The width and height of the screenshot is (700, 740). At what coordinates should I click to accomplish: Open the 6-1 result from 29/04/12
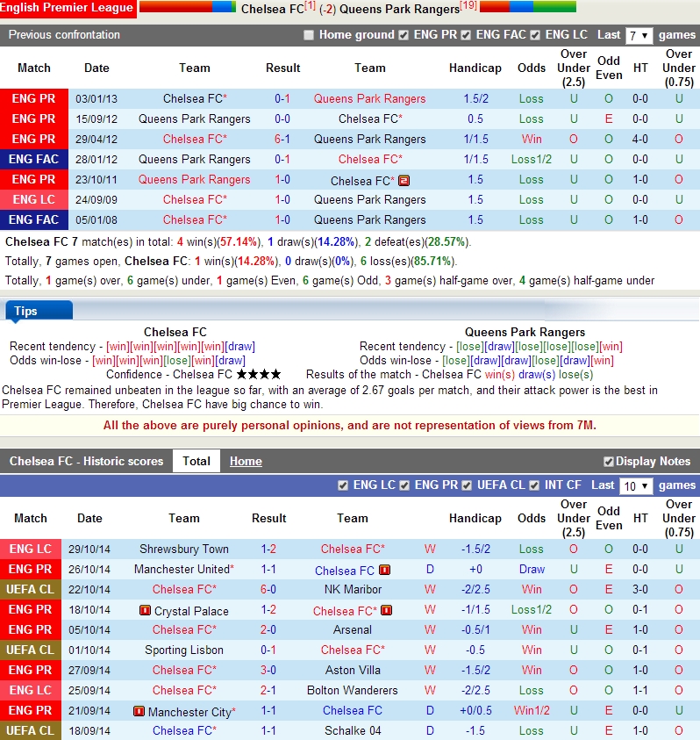[x=282, y=140]
